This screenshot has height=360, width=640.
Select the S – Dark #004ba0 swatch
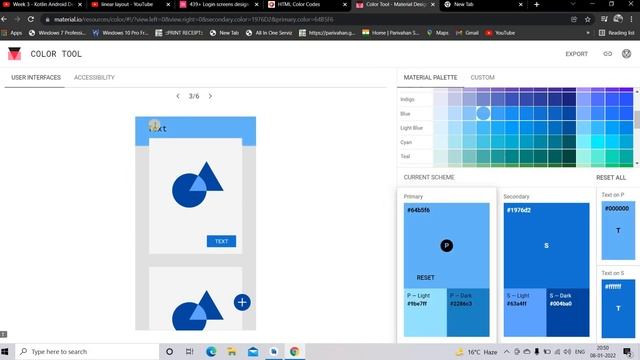pos(568,312)
